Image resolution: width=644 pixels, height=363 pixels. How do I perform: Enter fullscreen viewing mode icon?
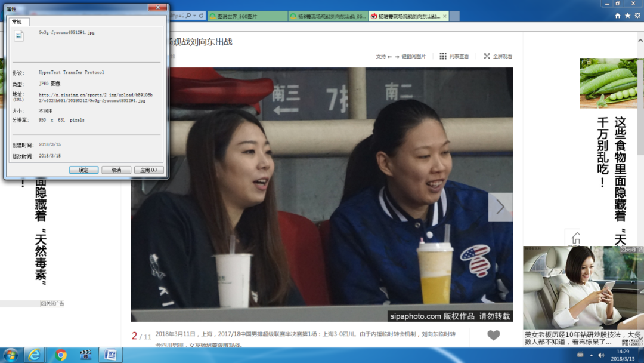(487, 56)
